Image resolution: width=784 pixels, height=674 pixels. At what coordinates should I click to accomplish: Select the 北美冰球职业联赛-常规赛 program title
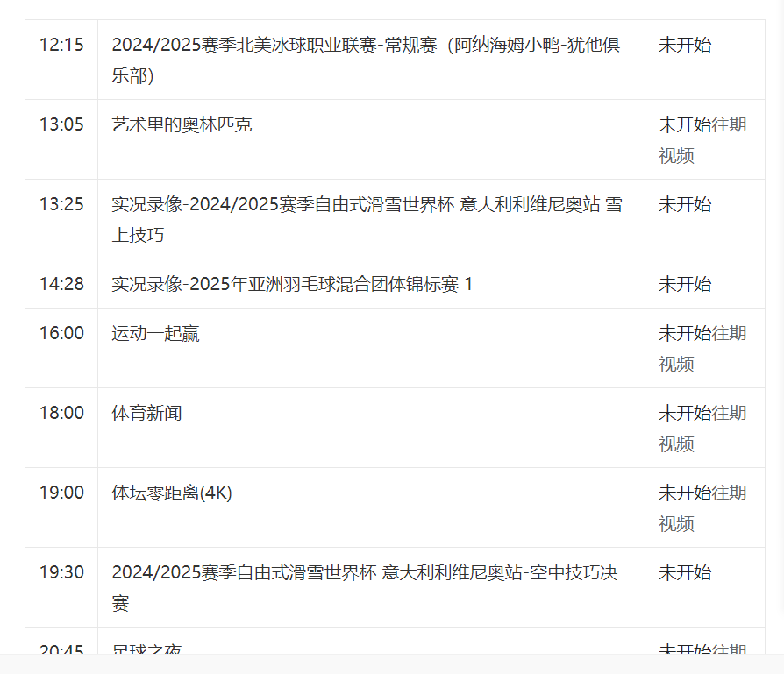366,60
